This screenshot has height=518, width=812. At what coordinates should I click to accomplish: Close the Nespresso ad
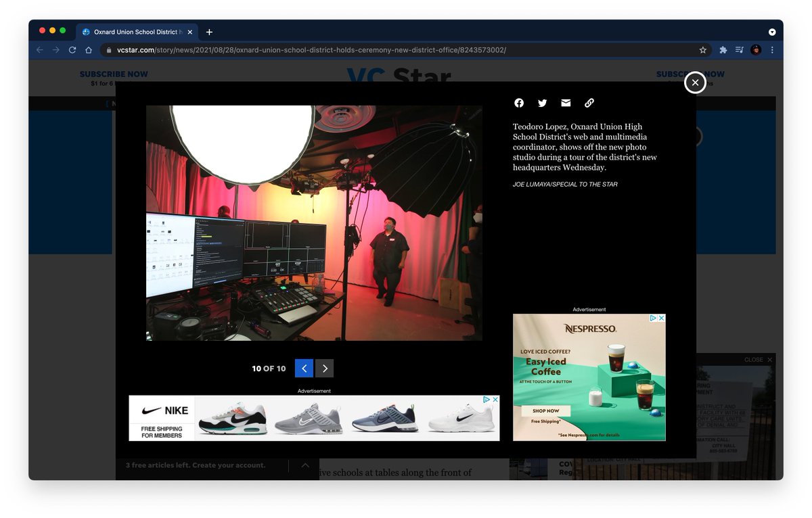coord(662,318)
